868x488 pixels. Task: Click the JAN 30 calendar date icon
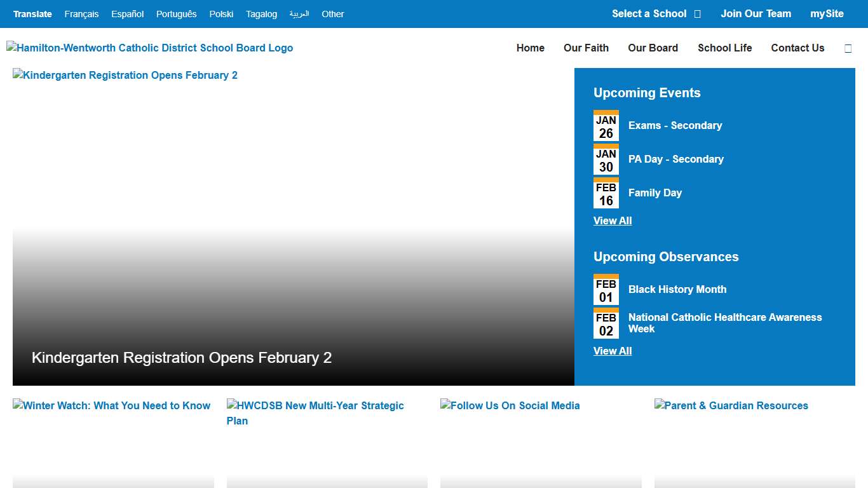pyautogui.click(x=606, y=159)
